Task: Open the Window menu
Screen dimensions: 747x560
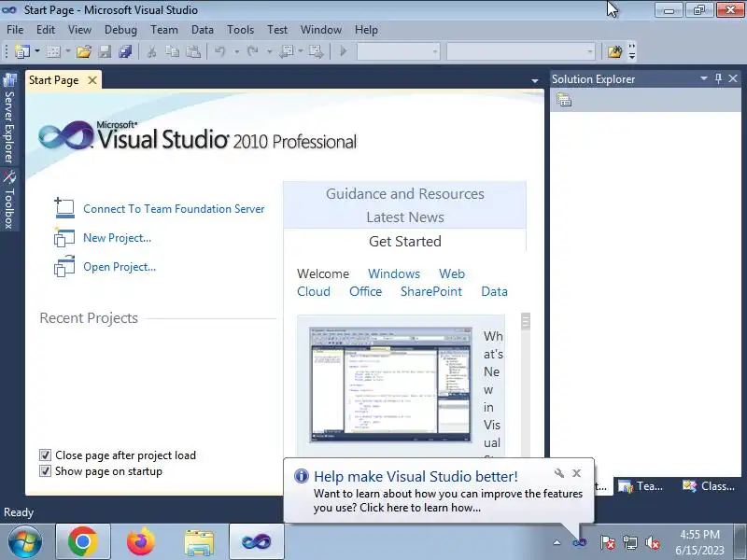Action: (x=320, y=30)
